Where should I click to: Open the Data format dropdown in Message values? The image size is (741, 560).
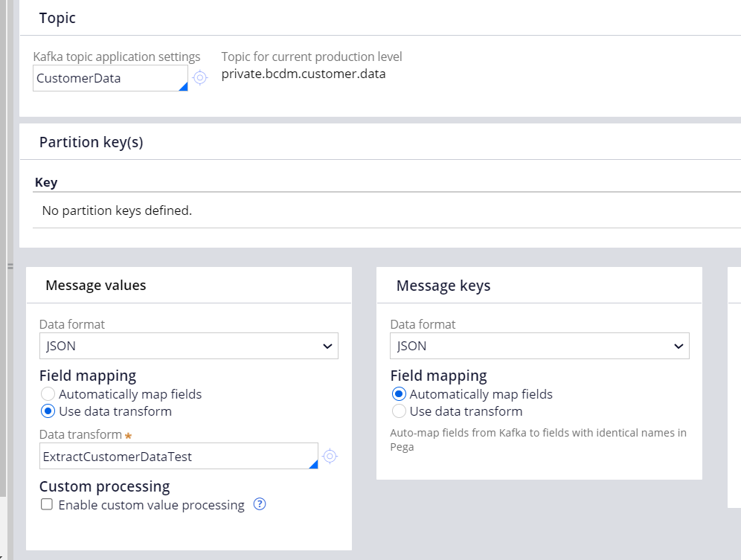pos(188,346)
